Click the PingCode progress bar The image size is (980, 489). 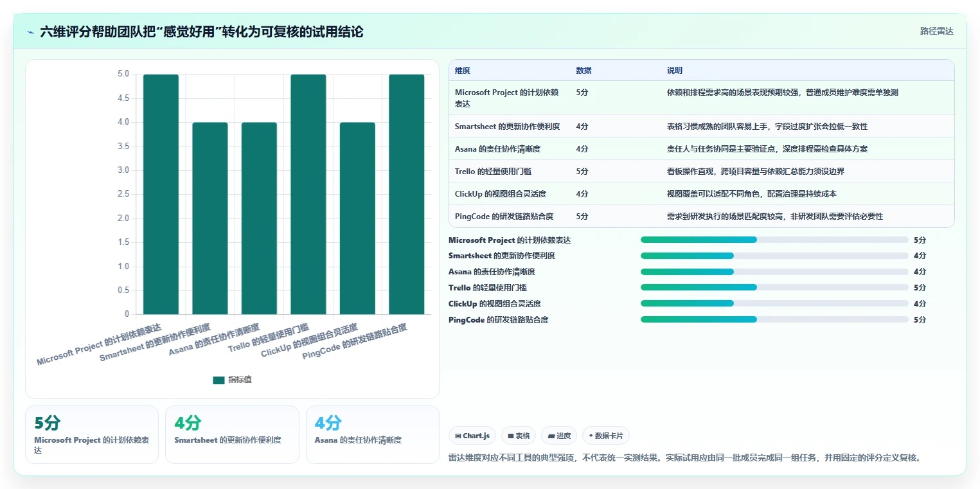(774, 319)
